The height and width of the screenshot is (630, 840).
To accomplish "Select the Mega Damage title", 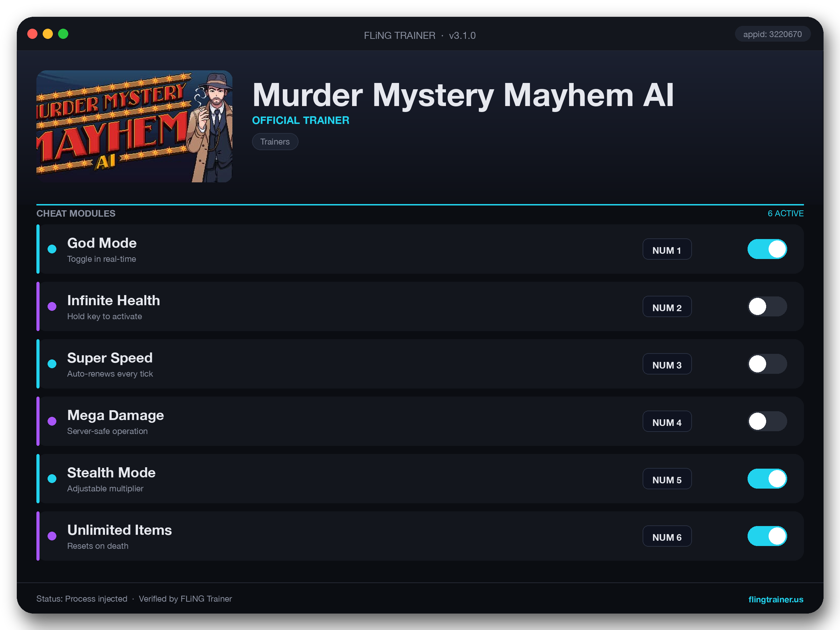I will click(115, 415).
